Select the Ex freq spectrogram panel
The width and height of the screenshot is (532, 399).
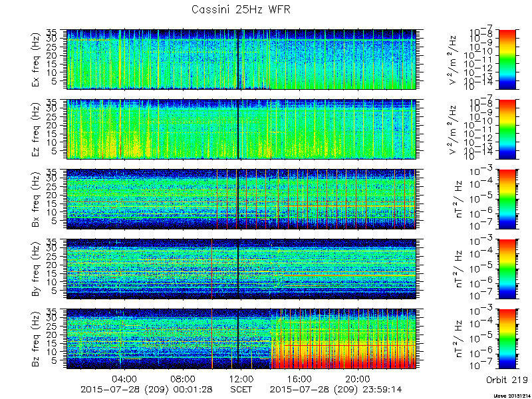pos(241,59)
